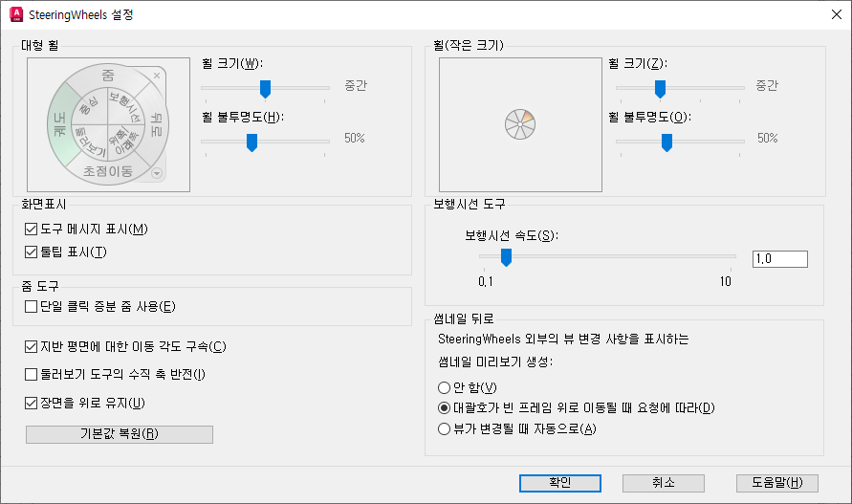Image resolution: width=852 pixels, height=504 pixels.
Task: Toggle 장면을 위로 유지(U) checkbox
Action: pyautogui.click(x=31, y=404)
